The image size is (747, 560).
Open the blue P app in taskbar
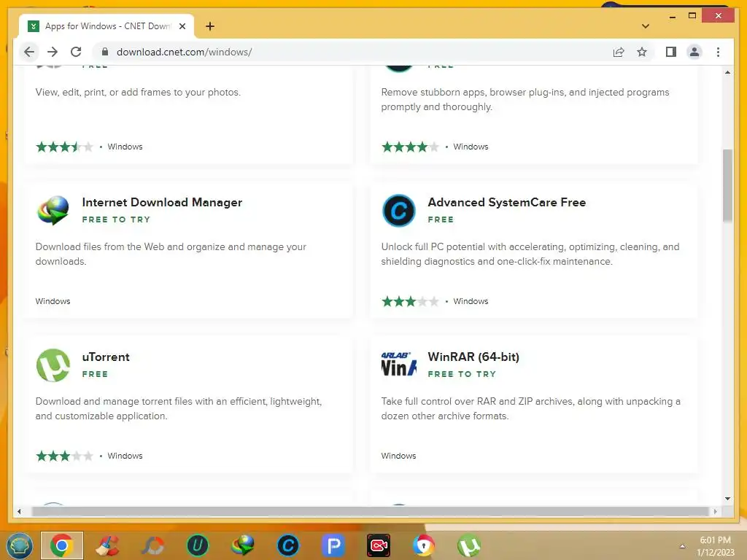333,545
